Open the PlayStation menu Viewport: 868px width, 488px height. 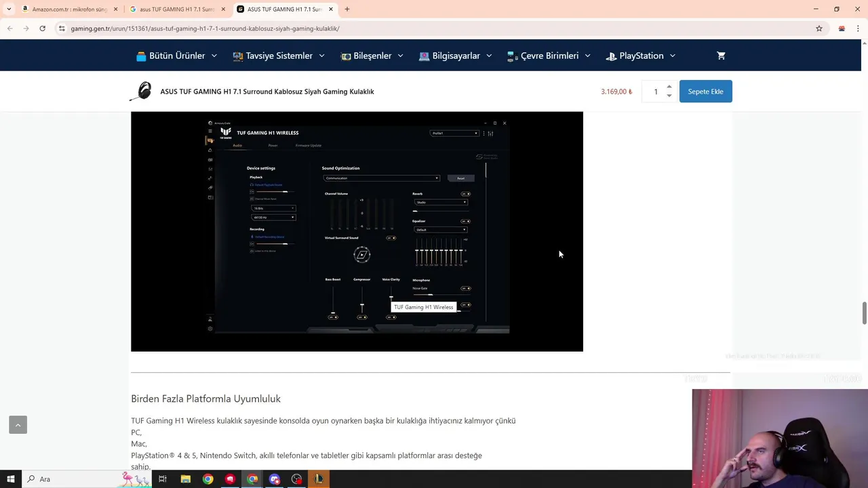pyautogui.click(x=641, y=56)
